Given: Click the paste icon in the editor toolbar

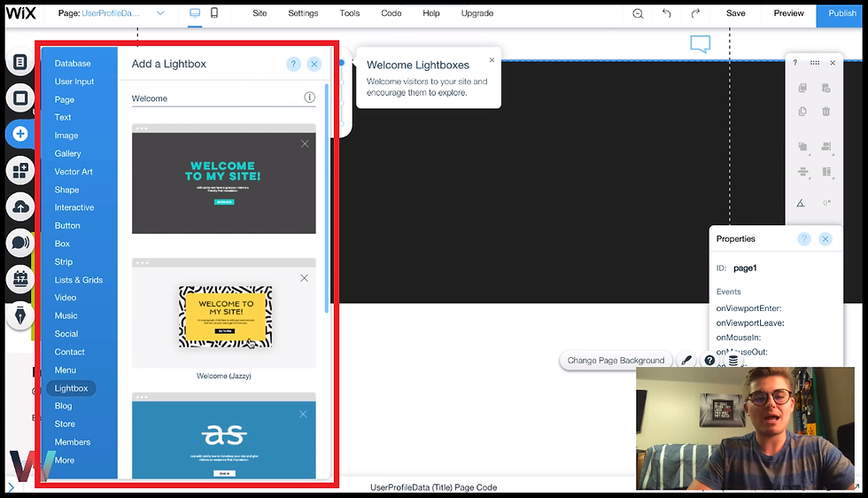Looking at the screenshot, I should click(825, 88).
